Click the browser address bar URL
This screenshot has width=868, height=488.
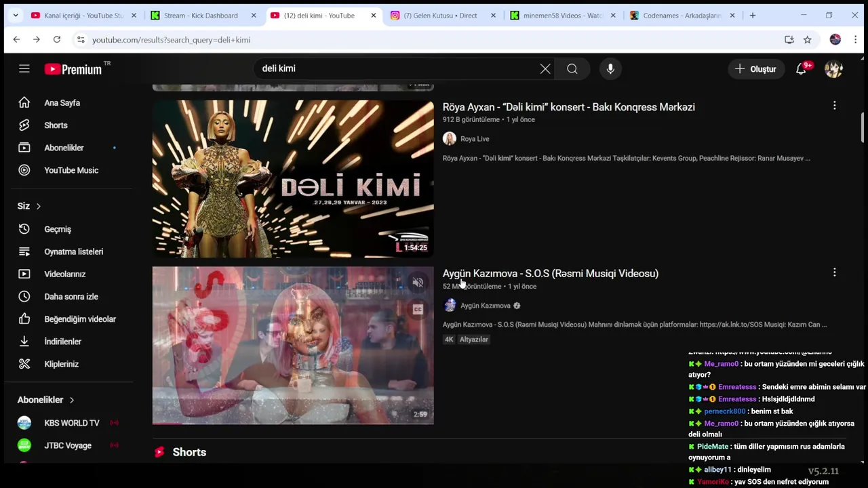[171, 40]
